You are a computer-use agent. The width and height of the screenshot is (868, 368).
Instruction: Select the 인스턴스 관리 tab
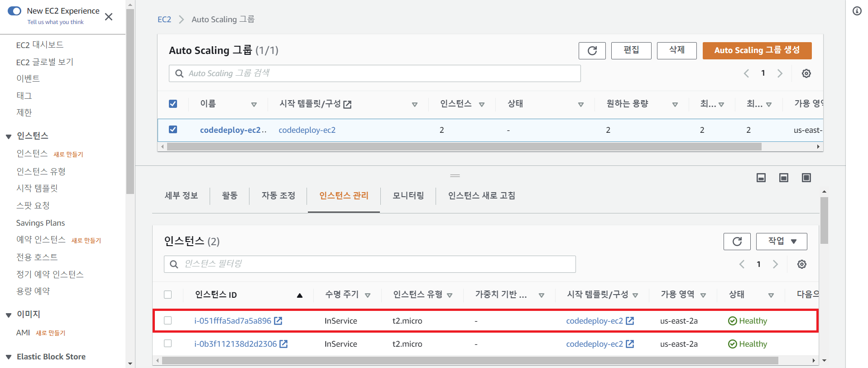(x=344, y=196)
